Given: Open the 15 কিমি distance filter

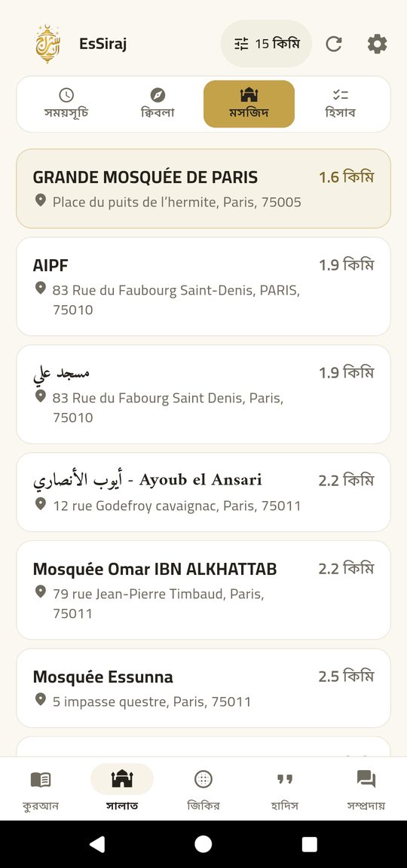Looking at the screenshot, I should (266, 44).
